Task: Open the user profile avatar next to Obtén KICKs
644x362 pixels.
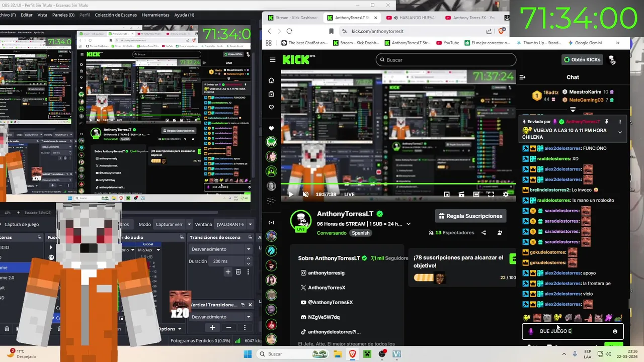Action: coord(612,60)
